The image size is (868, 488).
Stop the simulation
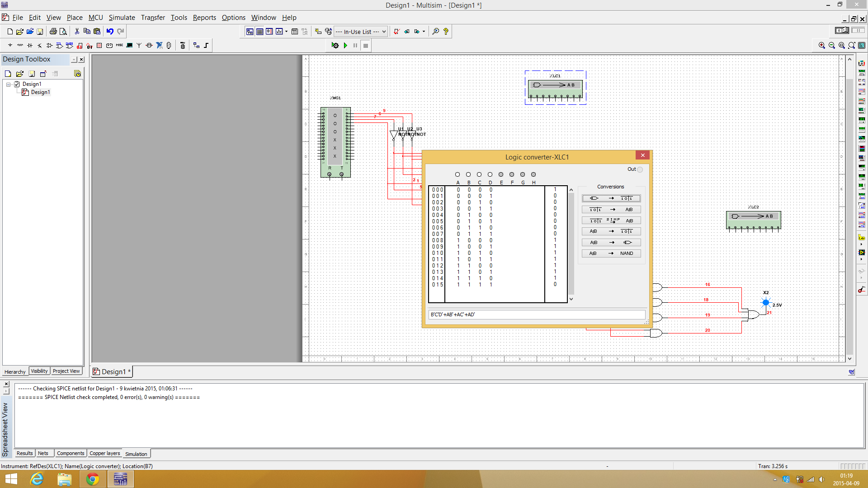point(366,45)
